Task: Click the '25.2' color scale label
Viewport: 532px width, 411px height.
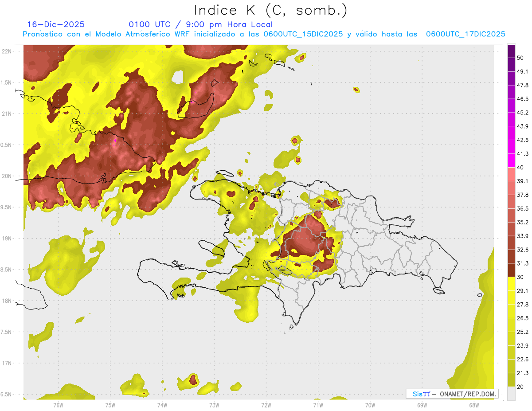Action: pos(523,332)
